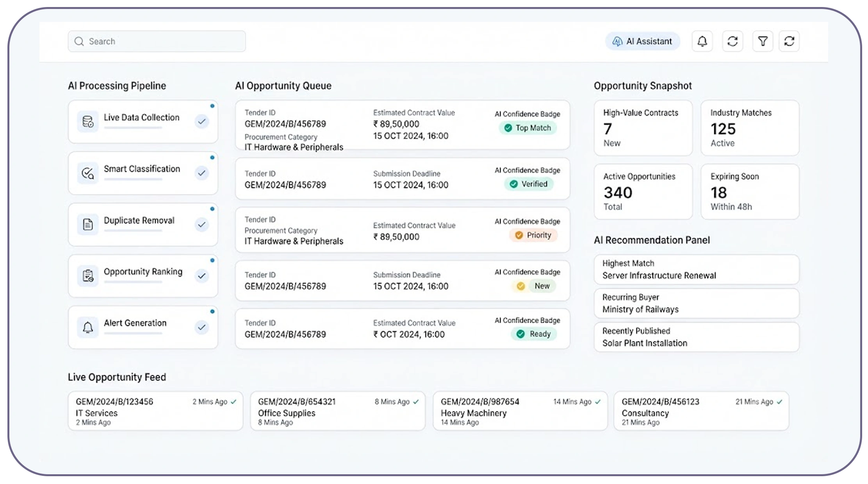This screenshot has height=484, width=868.
Task: Open feed item GEM/2024/B/123456 IT Services
Action: tap(155, 411)
